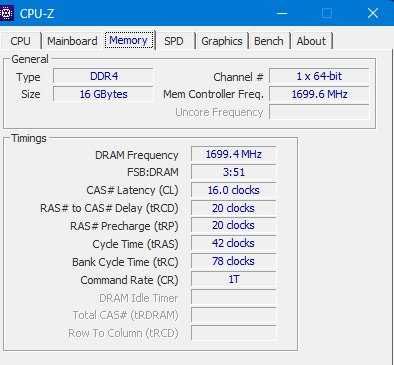Click the Mem Controller Freq. value field
The width and height of the screenshot is (394, 365).
[x=319, y=94]
